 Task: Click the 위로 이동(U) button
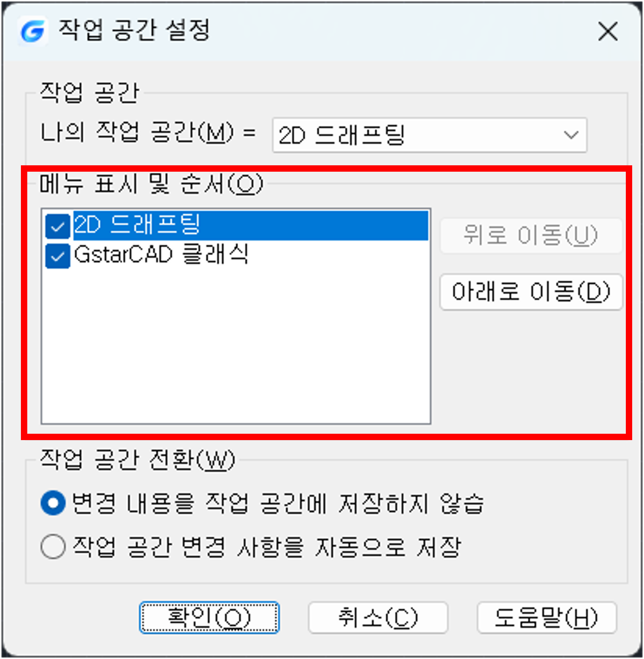531,236
